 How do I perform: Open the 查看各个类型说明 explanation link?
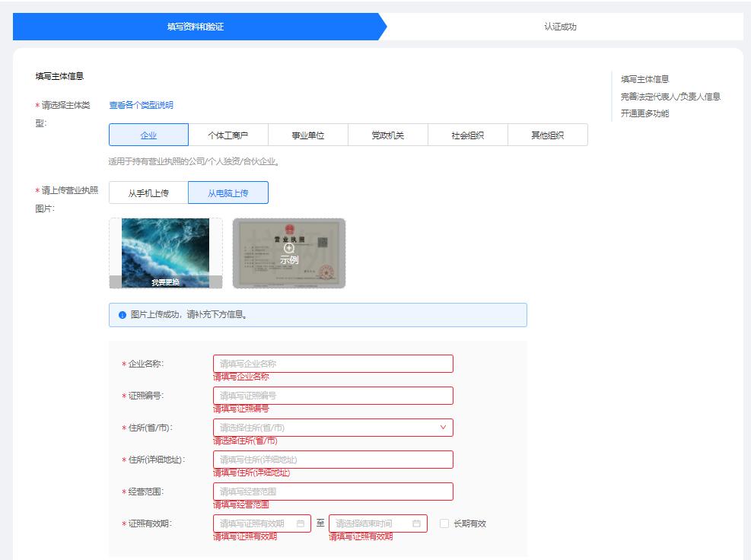[140, 104]
